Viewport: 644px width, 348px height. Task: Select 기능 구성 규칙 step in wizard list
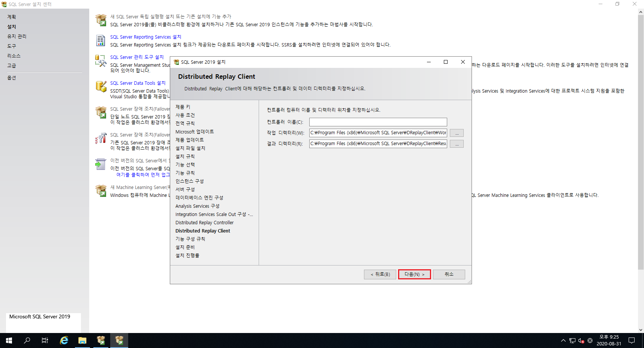(190, 239)
